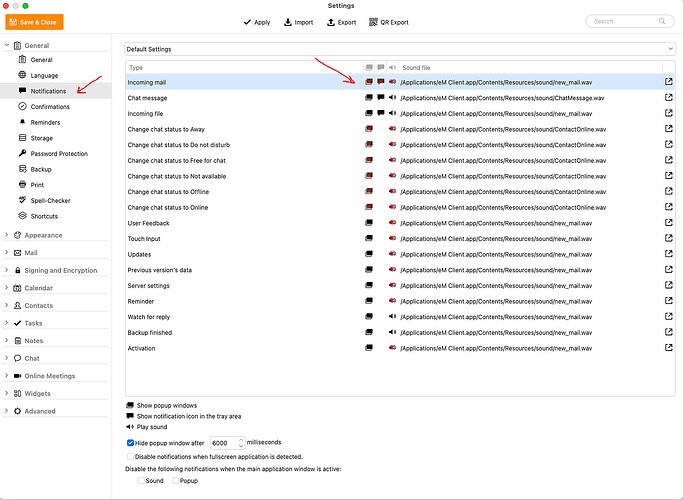Click tray icon column header
The width and height of the screenshot is (683, 500).
tap(381, 68)
